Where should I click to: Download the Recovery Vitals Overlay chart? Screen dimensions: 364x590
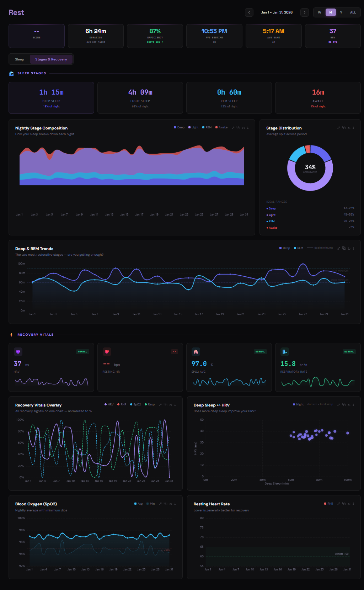pos(175,405)
